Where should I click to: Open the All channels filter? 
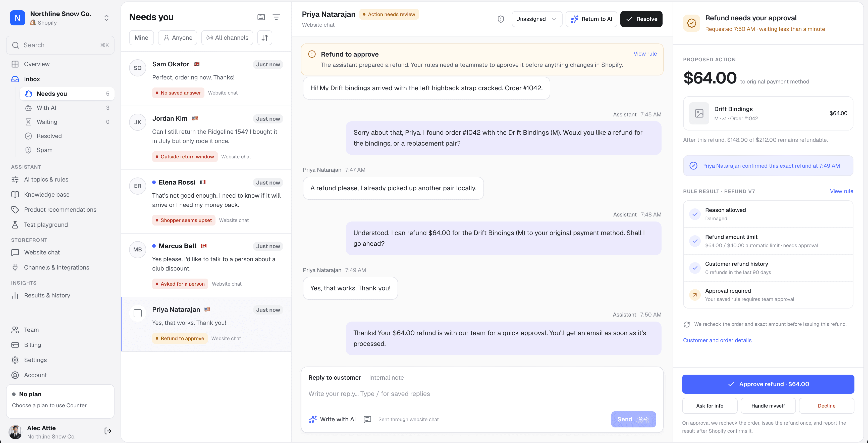click(x=227, y=37)
